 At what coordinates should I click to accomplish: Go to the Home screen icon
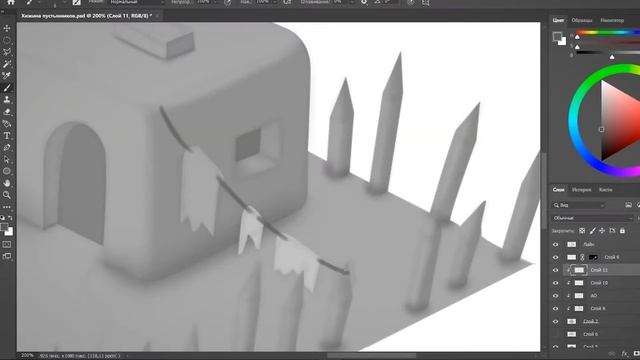click(11, 2)
